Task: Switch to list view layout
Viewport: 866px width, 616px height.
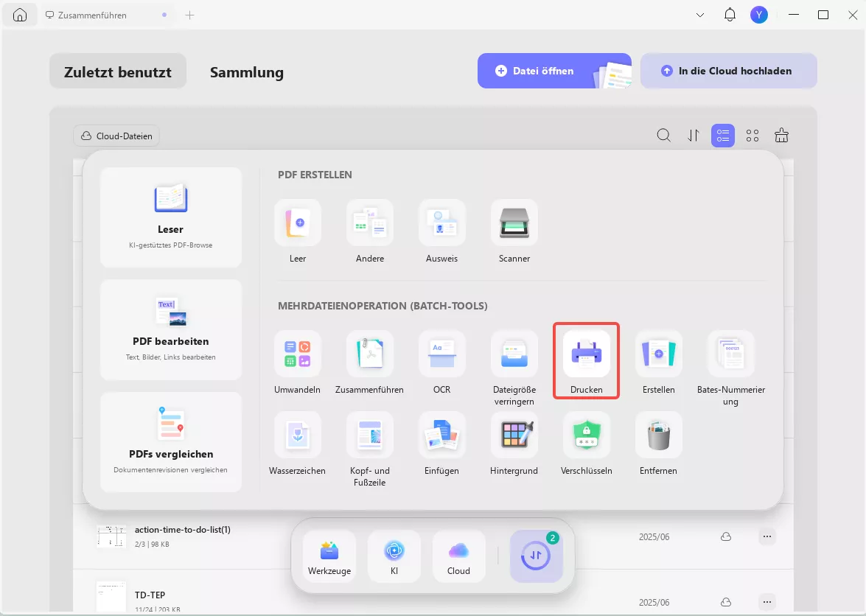Action: click(723, 136)
